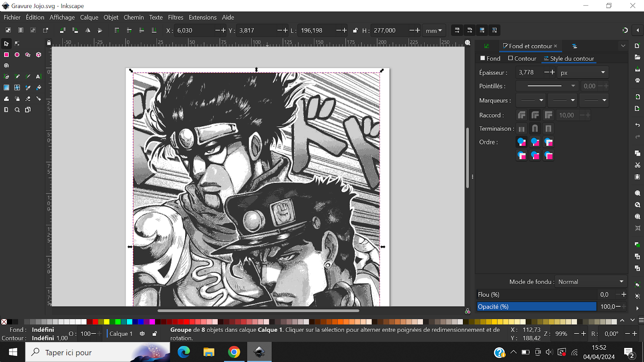Viewport: 644px width, 362px height.
Task: Increase Épaisseur with the plus button
Action: [553, 72]
